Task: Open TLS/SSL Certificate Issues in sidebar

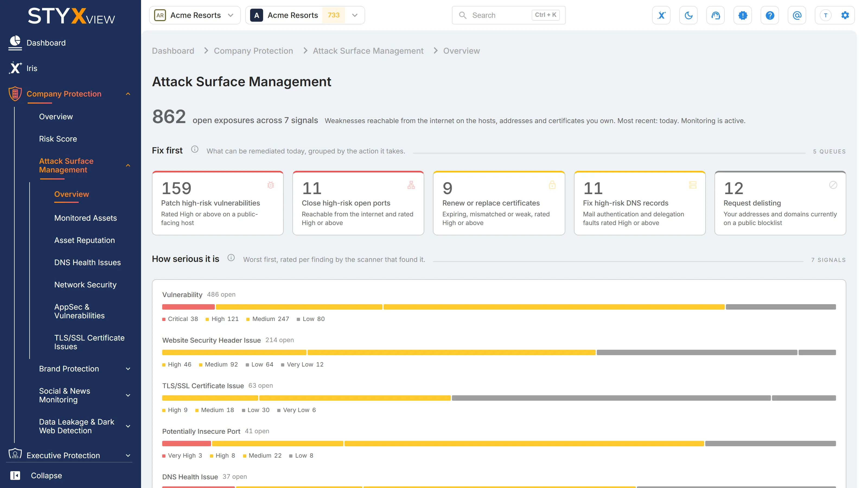Action: pos(90,342)
